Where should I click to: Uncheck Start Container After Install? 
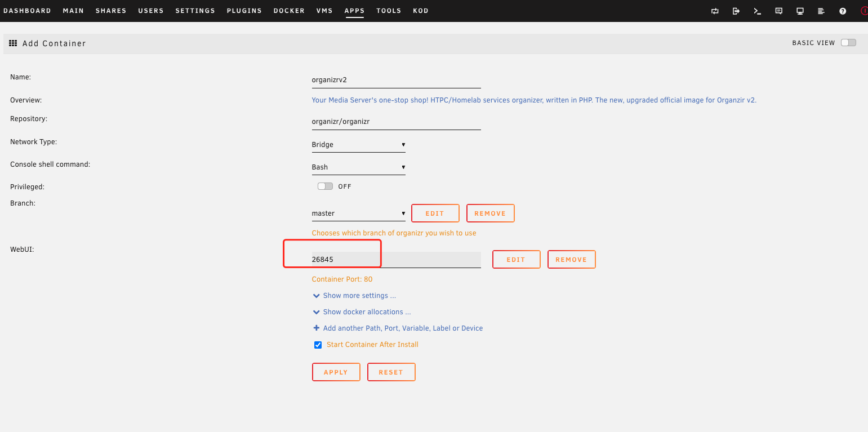[318, 345]
